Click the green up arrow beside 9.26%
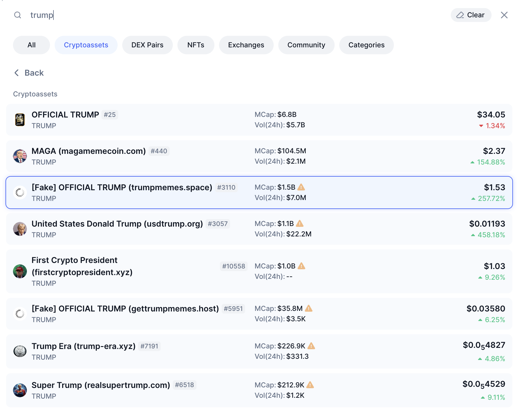 point(480,277)
